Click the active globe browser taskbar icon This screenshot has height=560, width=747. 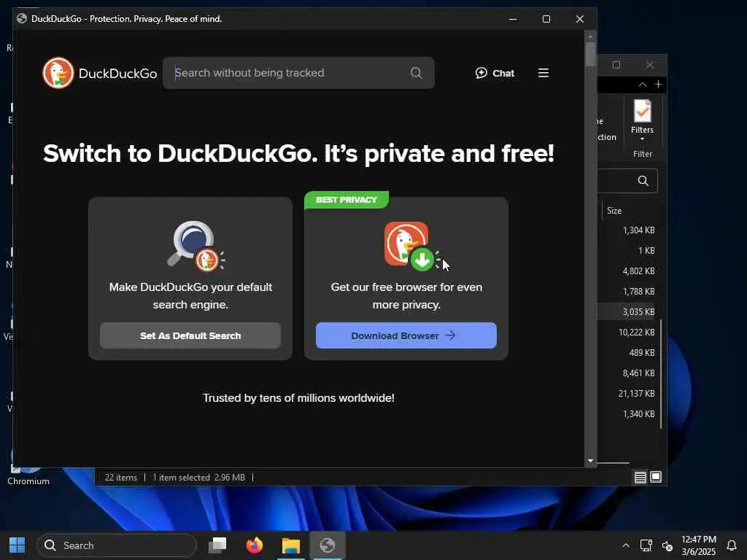pos(328,545)
